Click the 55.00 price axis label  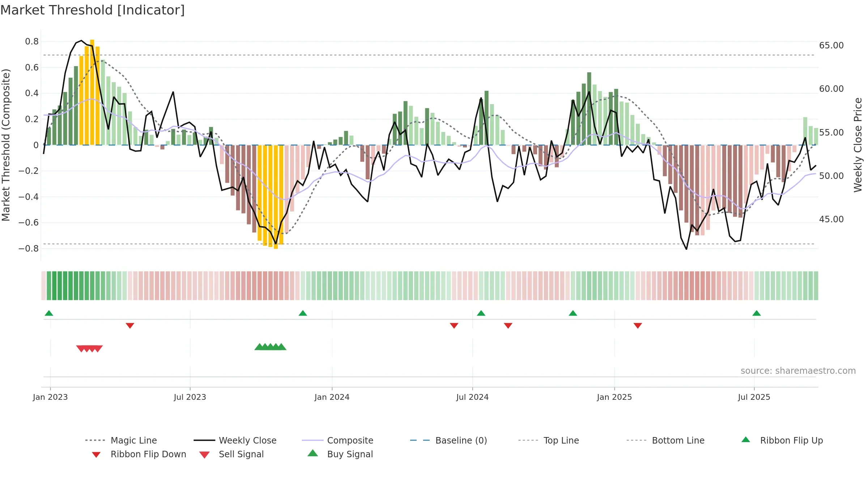coord(831,133)
